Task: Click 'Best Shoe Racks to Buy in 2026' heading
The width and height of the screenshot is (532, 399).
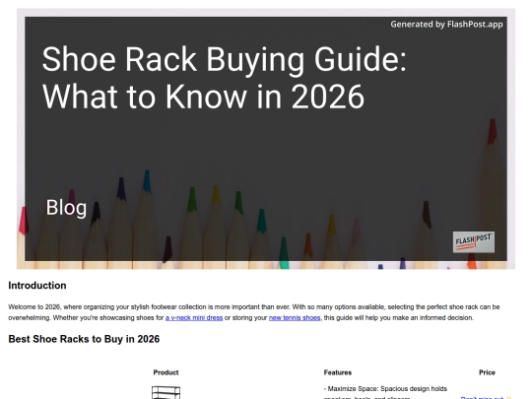Action: 84,339
